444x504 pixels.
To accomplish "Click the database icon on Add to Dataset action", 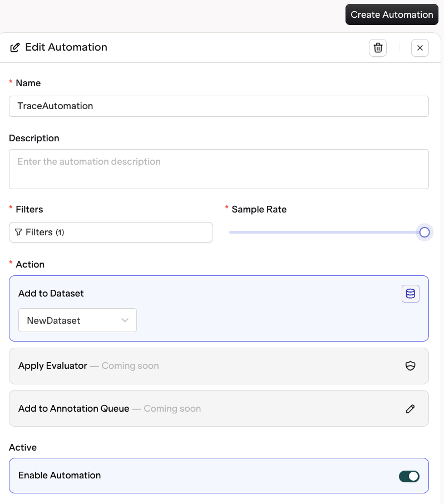I will [x=411, y=294].
